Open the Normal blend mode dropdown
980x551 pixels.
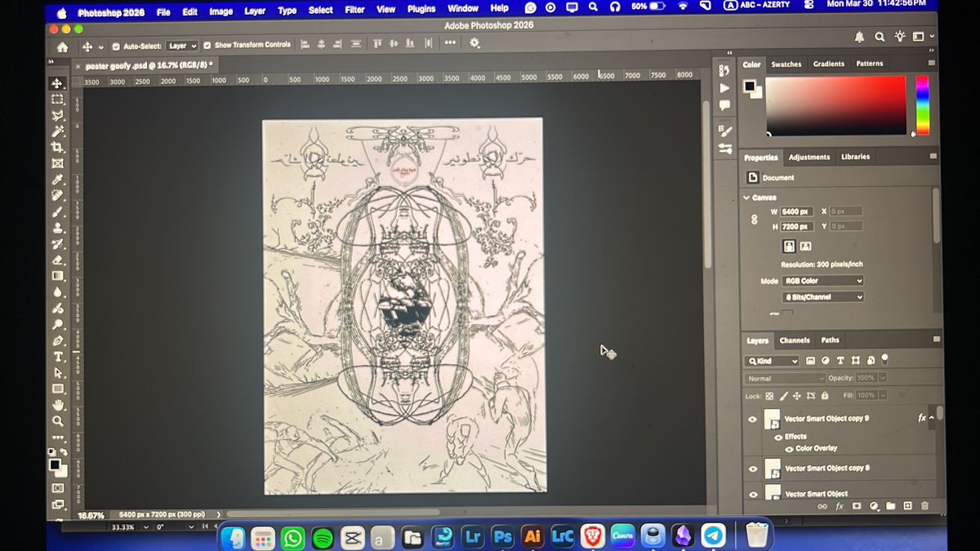[x=786, y=379]
